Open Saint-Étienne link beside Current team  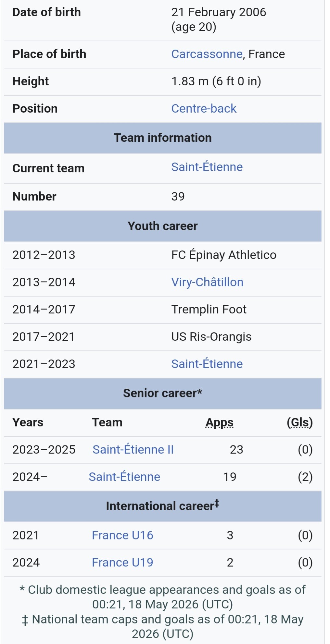pyautogui.click(x=207, y=167)
